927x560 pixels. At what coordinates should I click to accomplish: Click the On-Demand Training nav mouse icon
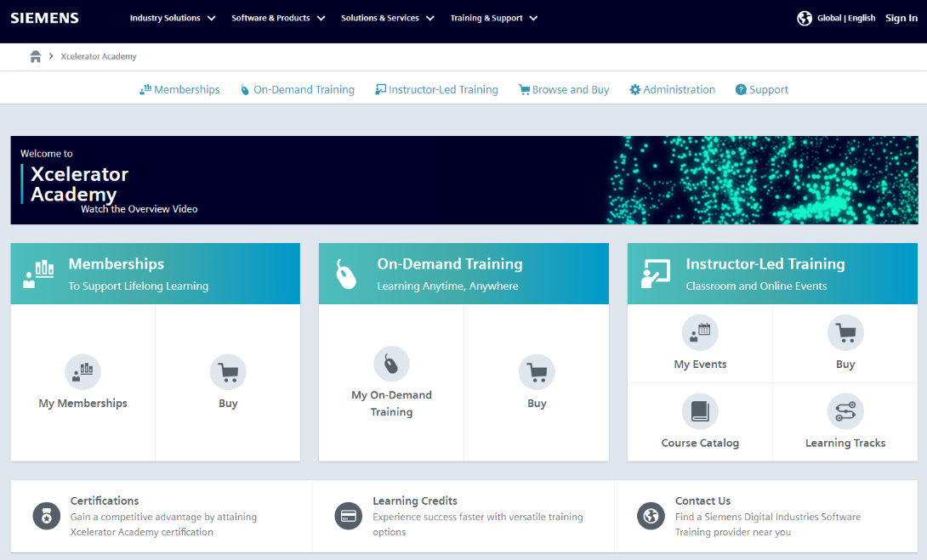pyautogui.click(x=245, y=90)
